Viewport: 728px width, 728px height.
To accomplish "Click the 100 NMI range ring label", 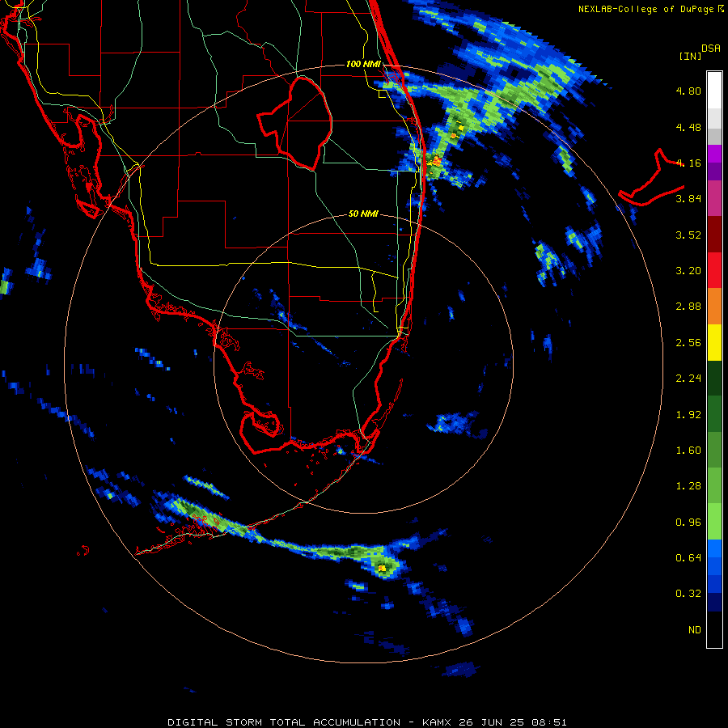I will pyautogui.click(x=363, y=64).
